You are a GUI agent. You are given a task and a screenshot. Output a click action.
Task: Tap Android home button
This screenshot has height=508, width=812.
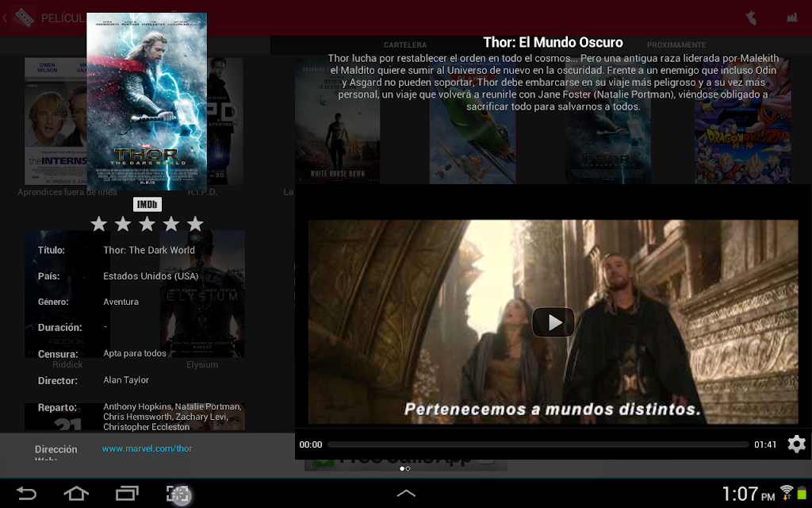pyautogui.click(x=76, y=493)
